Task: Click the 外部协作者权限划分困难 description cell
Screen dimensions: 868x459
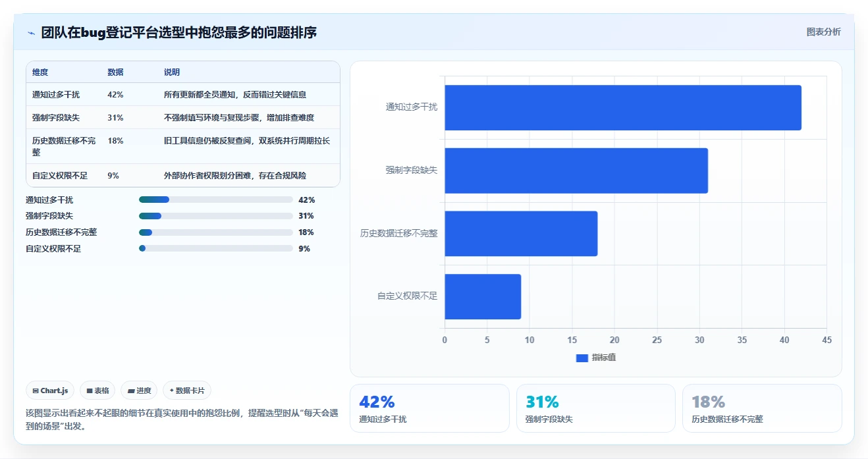Action: [235, 176]
